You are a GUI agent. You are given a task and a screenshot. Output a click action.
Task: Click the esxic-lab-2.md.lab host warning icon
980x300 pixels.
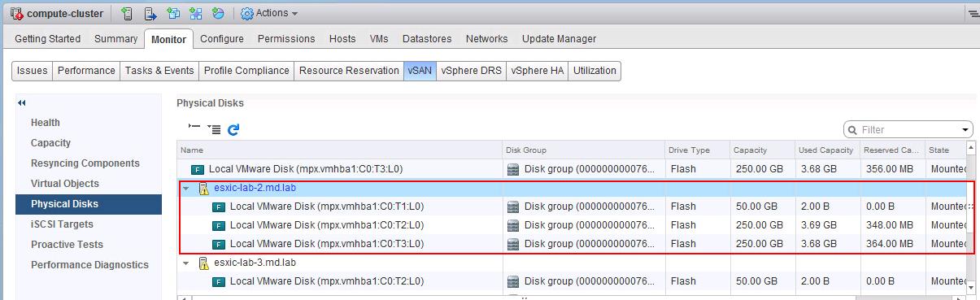point(203,188)
